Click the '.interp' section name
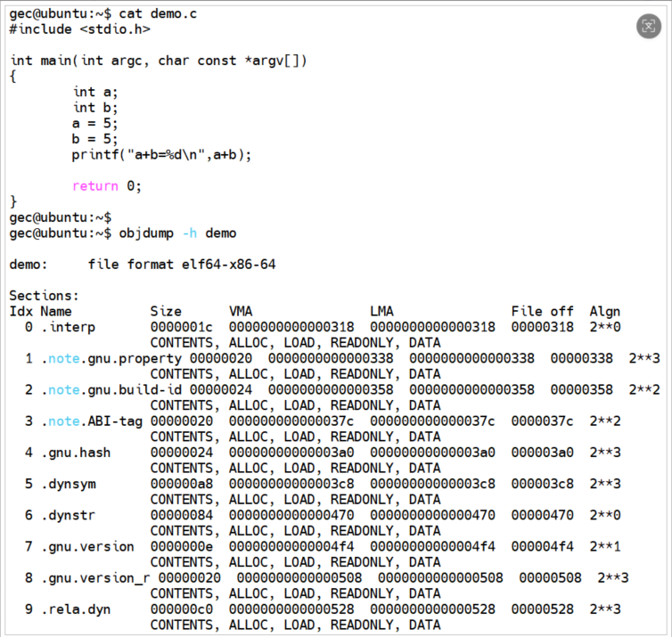The width and height of the screenshot is (672, 637). [68, 327]
